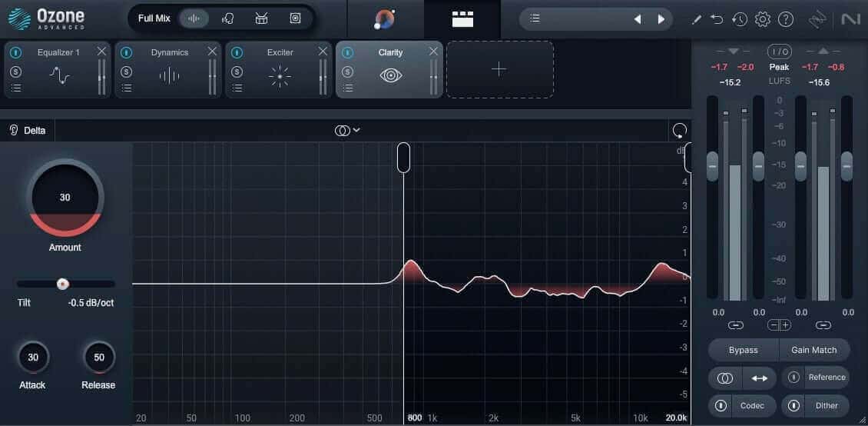
Task: Expand input meter type down arrow
Action: click(x=734, y=52)
